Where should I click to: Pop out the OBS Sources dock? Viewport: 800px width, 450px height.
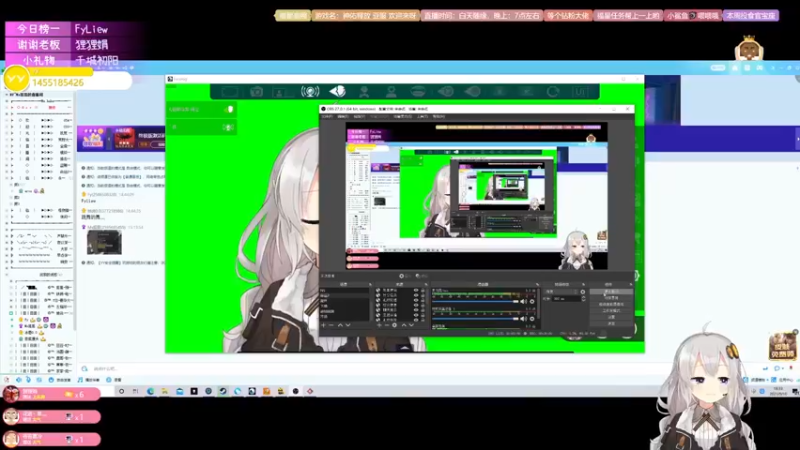pos(427,285)
